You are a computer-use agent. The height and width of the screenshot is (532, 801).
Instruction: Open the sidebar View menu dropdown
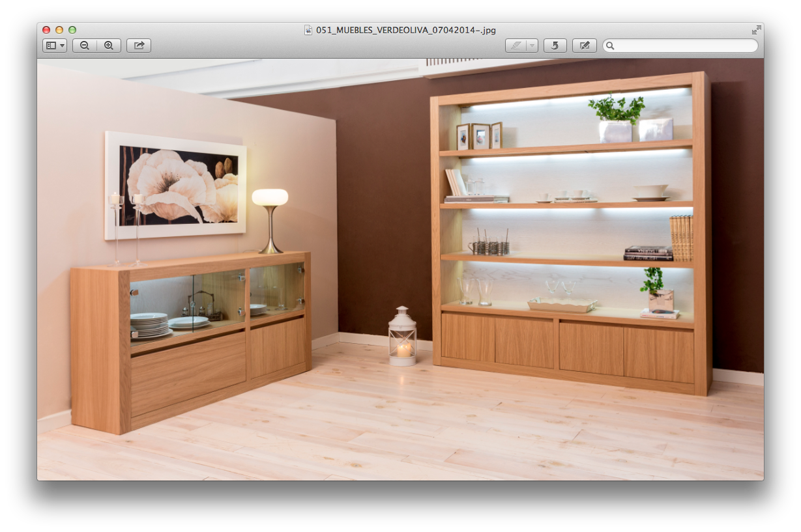coord(55,46)
